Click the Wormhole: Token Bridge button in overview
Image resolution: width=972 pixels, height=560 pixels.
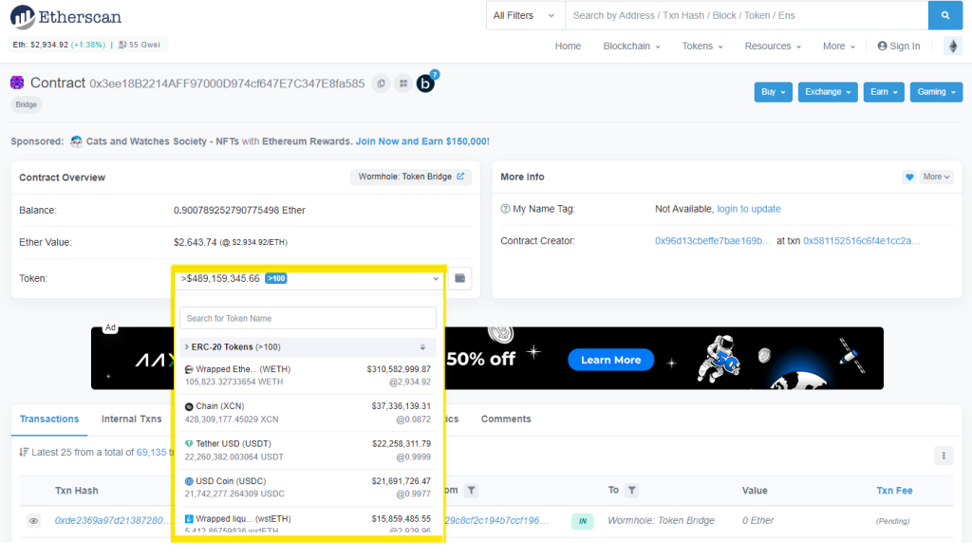(411, 177)
